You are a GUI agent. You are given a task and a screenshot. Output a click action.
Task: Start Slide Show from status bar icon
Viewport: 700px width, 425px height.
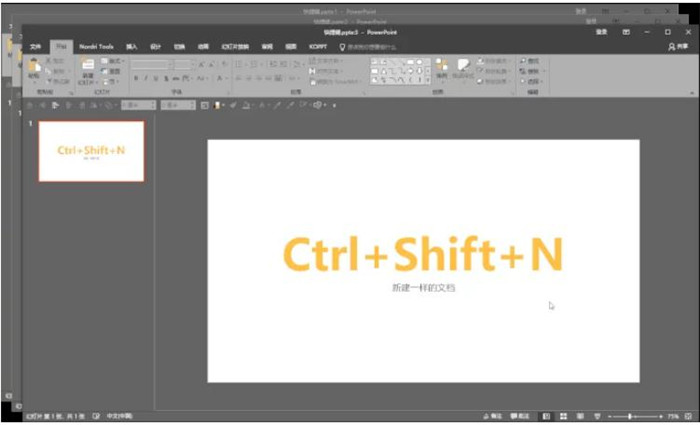click(x=597, y=416)
